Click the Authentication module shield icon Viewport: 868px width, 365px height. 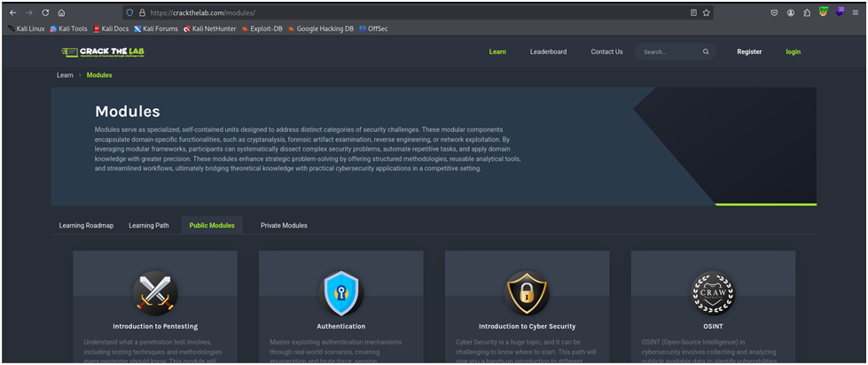point(340,292)
